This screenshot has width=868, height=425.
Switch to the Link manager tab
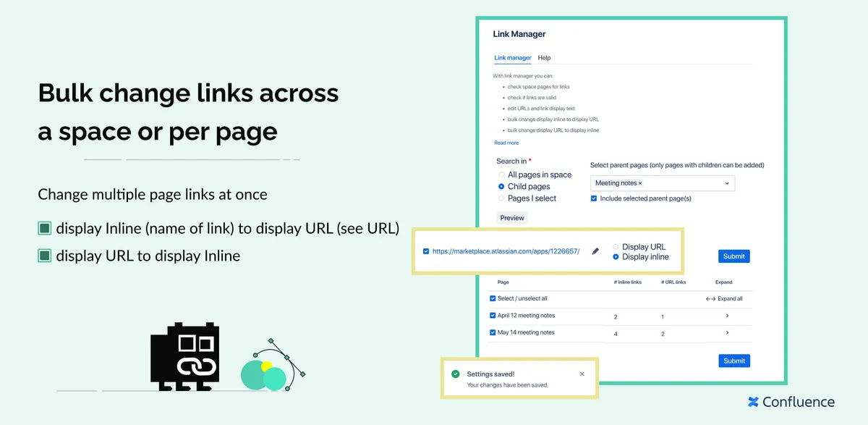click(x=513, y=58)
